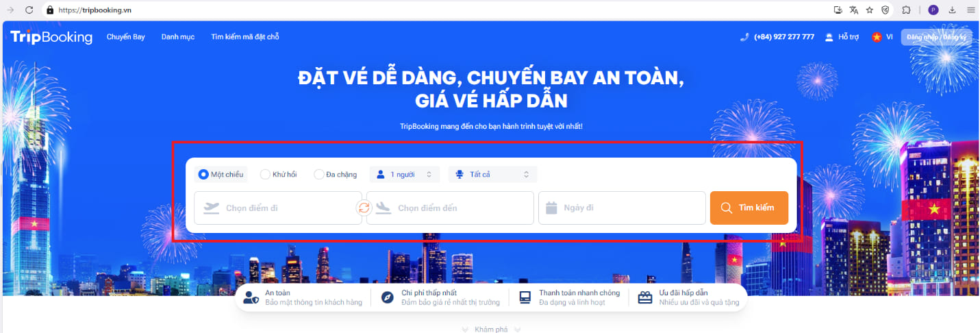
Task: Open the browser extensions puzzle icon
Action: (906, 10)
